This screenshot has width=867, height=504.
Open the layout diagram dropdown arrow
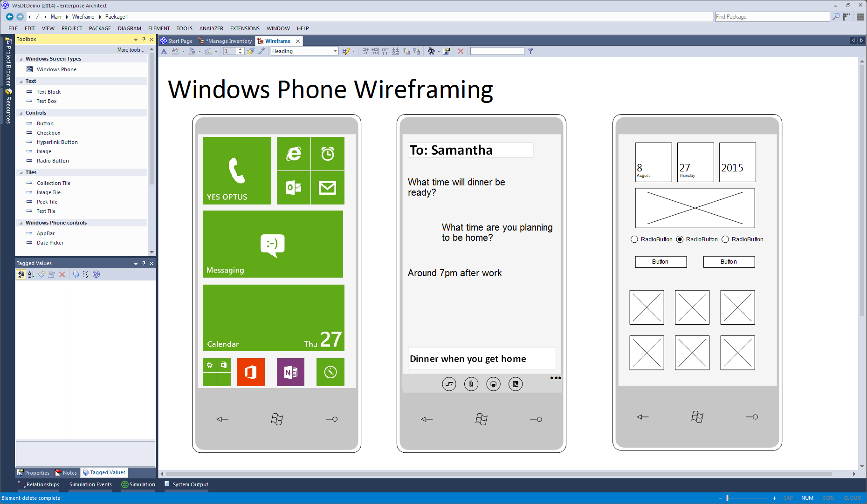pyautogui.click(x=439, y=51)
